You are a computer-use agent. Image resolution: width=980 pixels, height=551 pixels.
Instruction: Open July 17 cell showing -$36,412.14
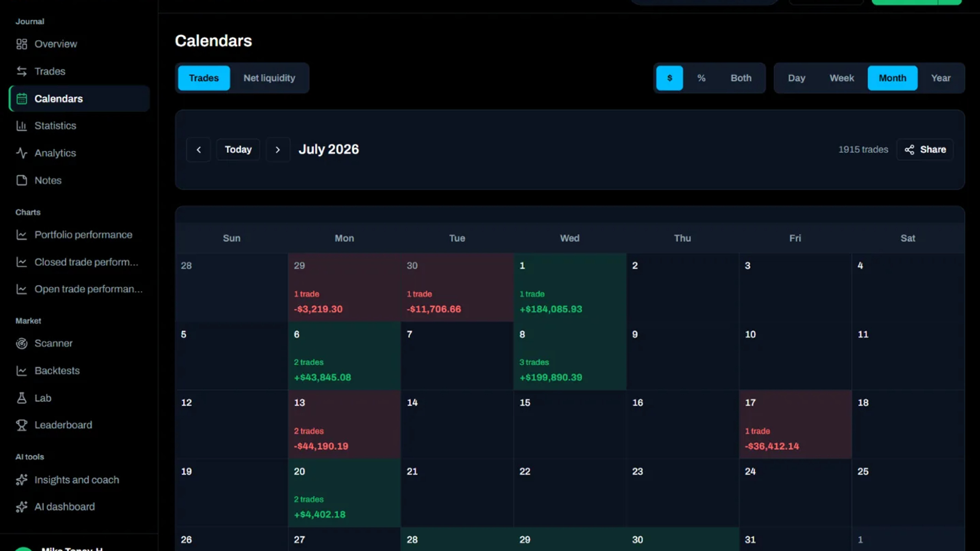pyautogui.click(x=795, y=424)
